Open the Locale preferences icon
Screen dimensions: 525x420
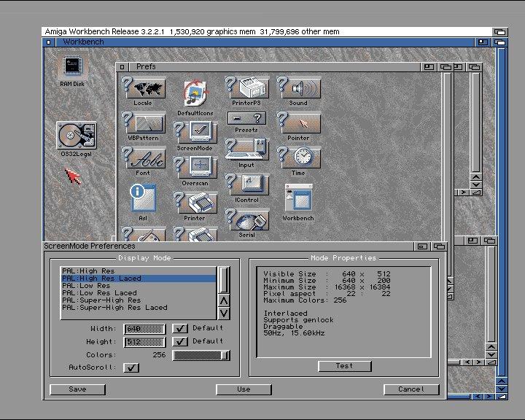144,90
